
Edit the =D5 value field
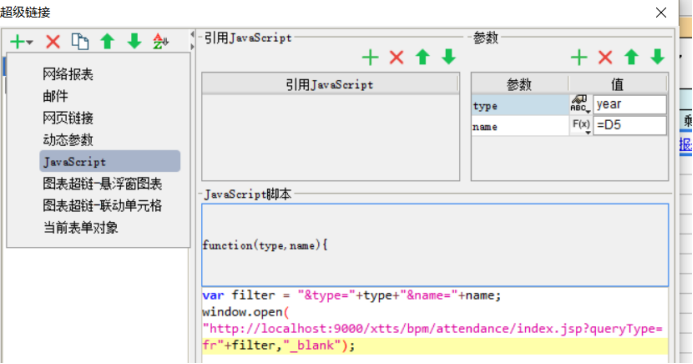pos(630,125)
